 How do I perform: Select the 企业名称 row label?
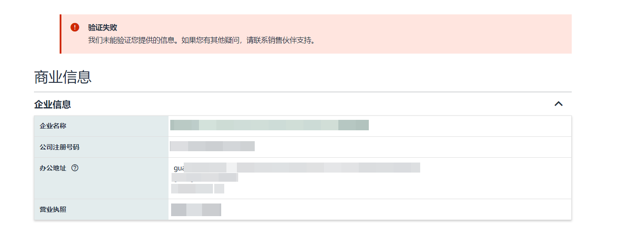[53, 126]
